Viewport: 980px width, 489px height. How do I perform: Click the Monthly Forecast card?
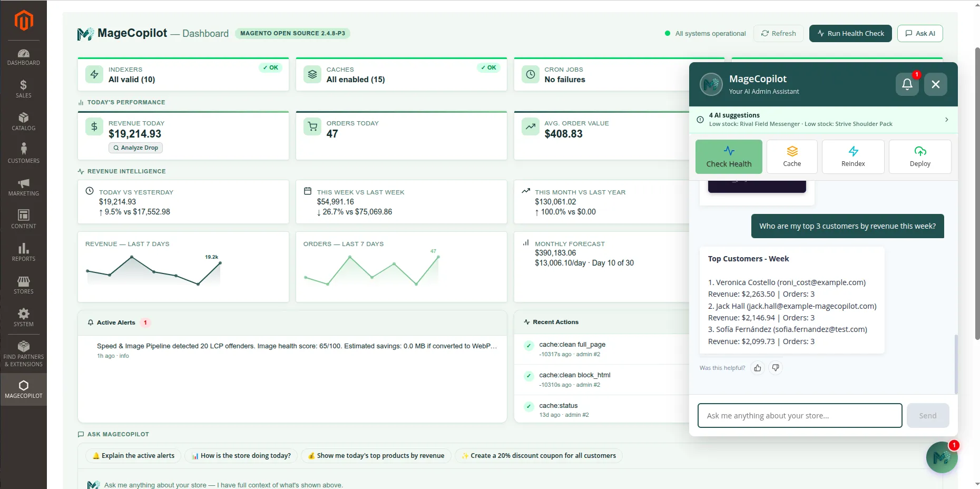(601, 267)
